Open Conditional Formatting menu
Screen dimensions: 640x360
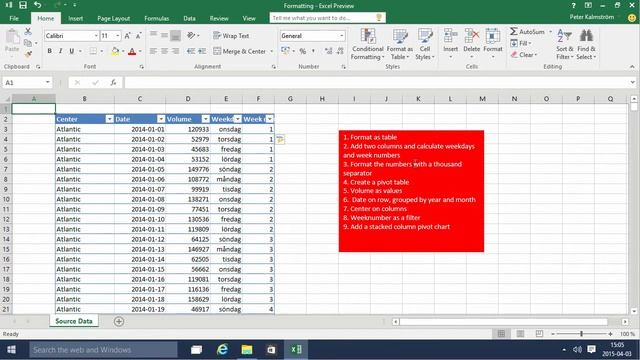pyautogui.click(x=367, y=44)
